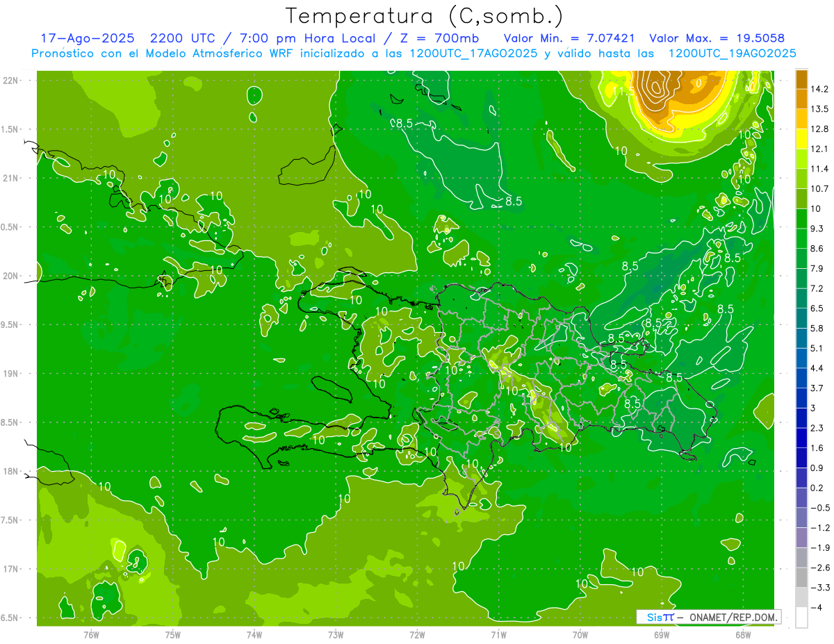Click the '70W' longitude axis label
The height and width of the screenshot is (644, 834).
click(x=580, y=634)
